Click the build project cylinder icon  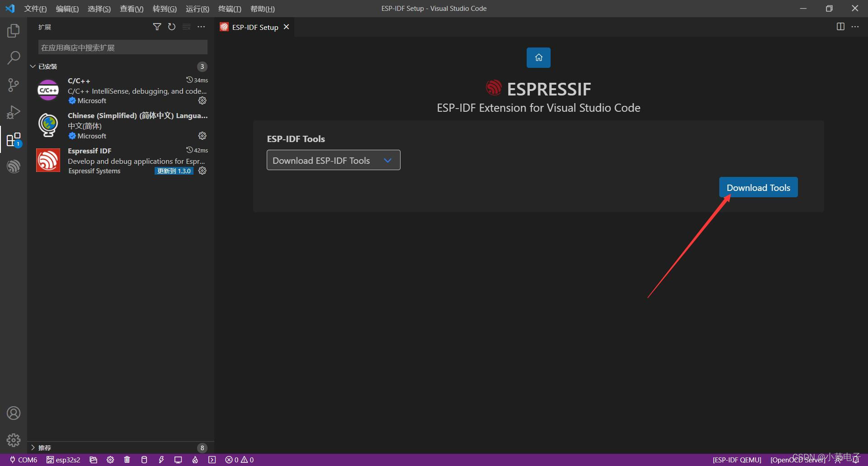[144, 460]
